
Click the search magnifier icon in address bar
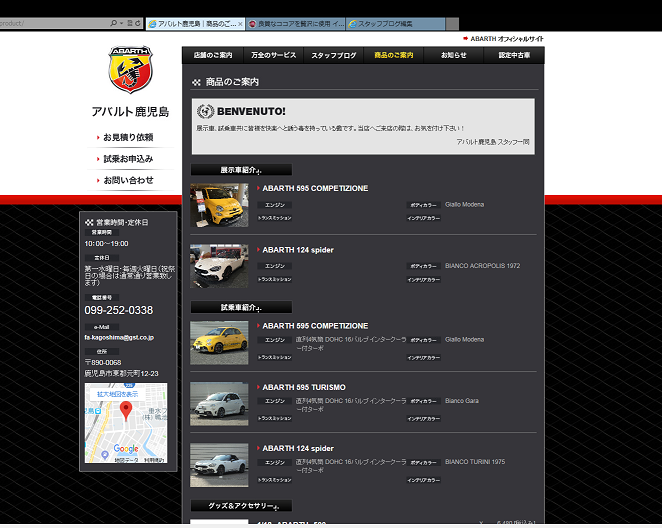[113, 23]
